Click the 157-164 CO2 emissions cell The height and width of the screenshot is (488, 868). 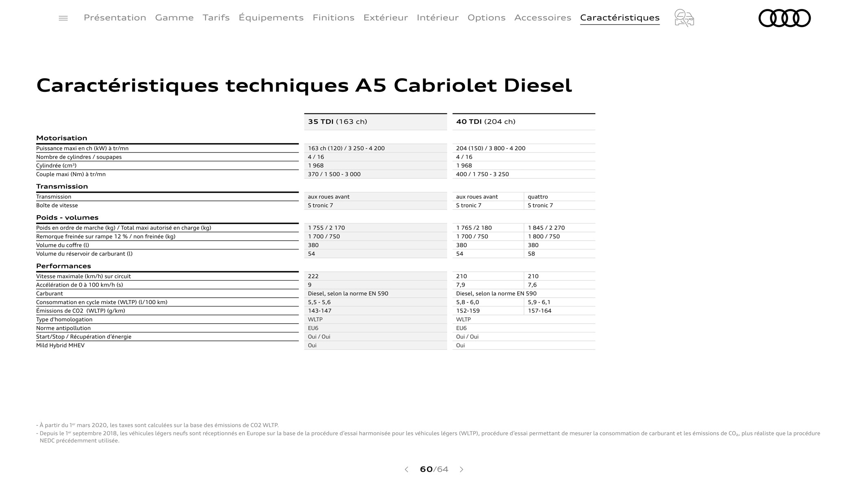pyautogui.click(x=560, y=311)
